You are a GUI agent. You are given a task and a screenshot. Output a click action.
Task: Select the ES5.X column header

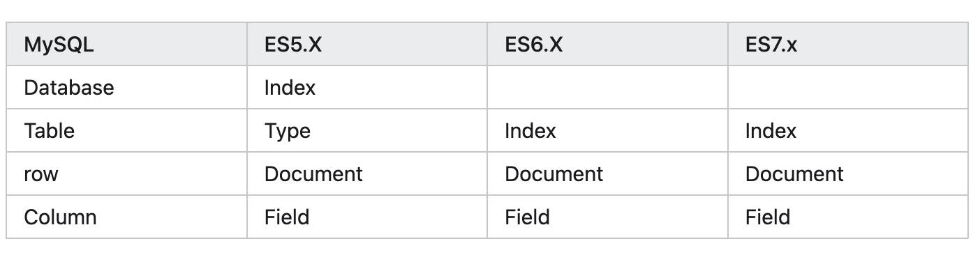point(367,45)
